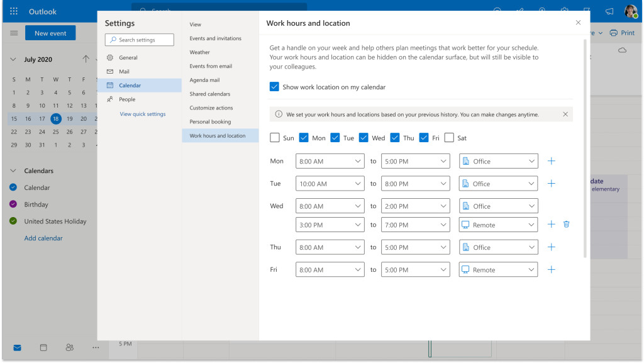Open Monday's start time dropdown

330,161
